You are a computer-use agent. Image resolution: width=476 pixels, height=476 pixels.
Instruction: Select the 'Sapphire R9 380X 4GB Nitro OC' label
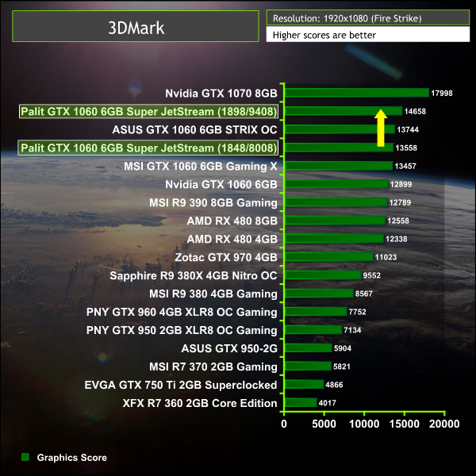coord(194,275)
